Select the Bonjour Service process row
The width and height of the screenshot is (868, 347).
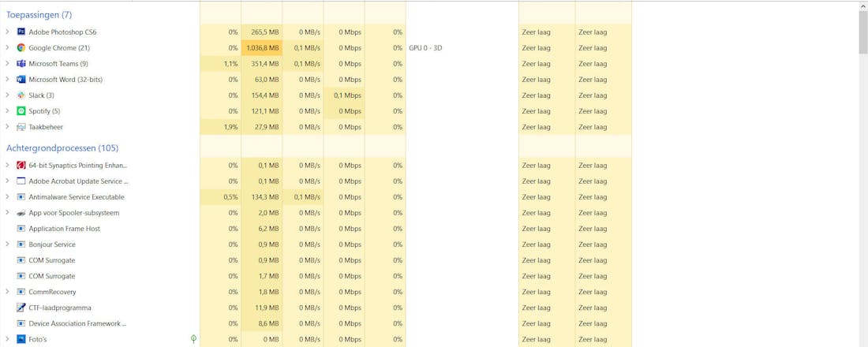pyautogui.click(x=52, y=244)
